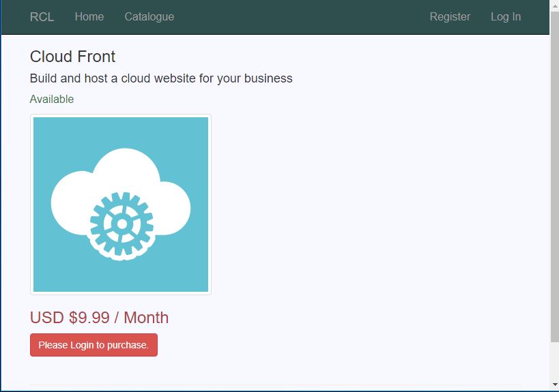Image resolution: width=559 pixels, height=392 pixels.
Task: Click the gear icon inside the cloud
Action: tap(121, 224)
